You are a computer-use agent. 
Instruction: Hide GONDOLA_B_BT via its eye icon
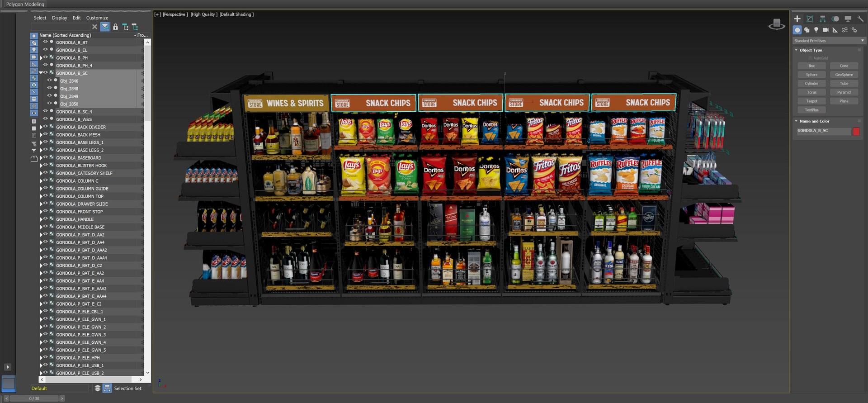[x=45, y=42]
